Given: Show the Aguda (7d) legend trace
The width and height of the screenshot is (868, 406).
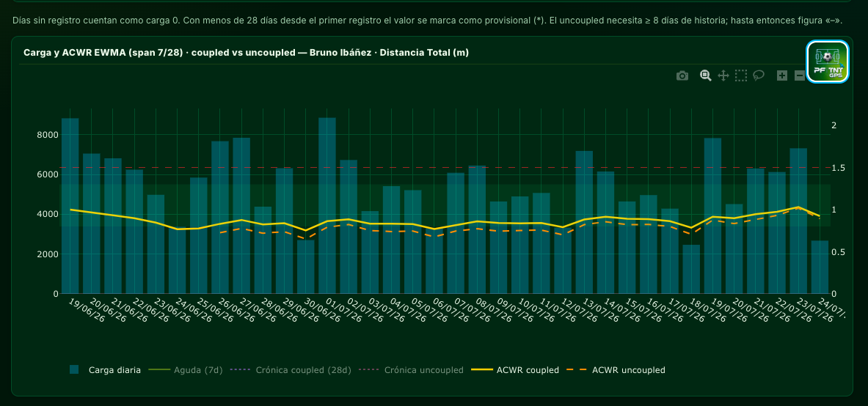Looking at the screenshot, I should (x=186, y=370).
